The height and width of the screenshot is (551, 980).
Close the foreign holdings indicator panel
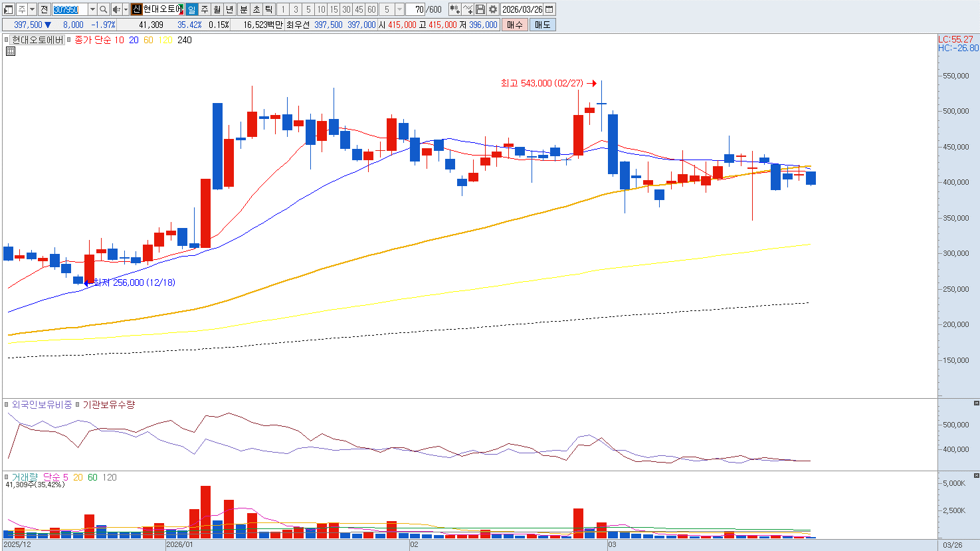pos(976,403)
